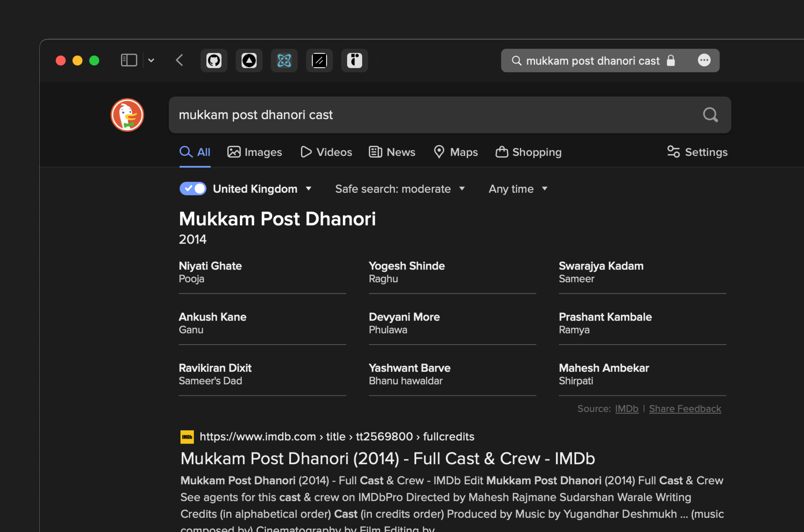Select cast entry Yashwant Barve
Viewport: 804px width, 532px height.
452,374
